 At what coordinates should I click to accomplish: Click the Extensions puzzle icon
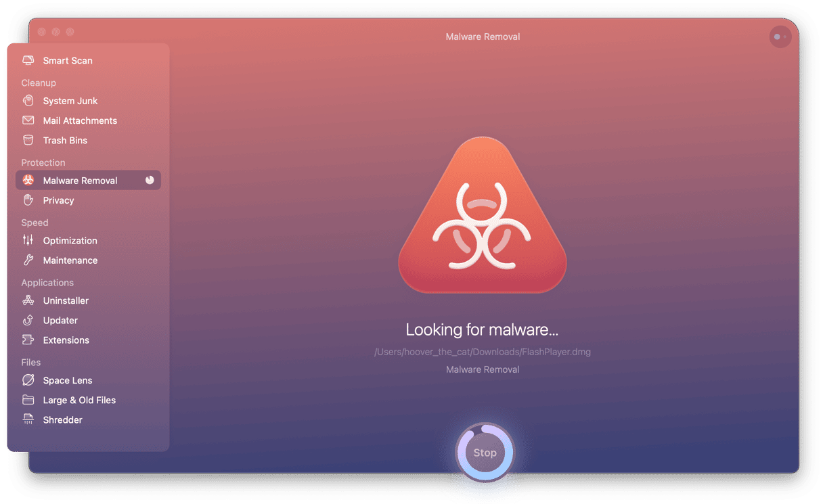click(x=28, y=340)
